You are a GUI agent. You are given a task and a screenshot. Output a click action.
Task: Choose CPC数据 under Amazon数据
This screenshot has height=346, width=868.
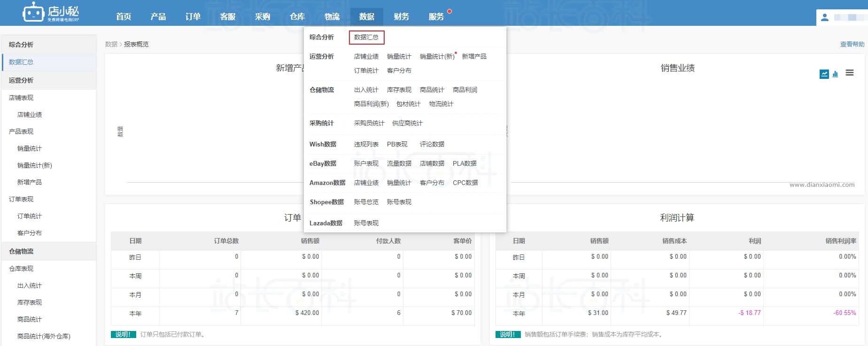[465, 183]
